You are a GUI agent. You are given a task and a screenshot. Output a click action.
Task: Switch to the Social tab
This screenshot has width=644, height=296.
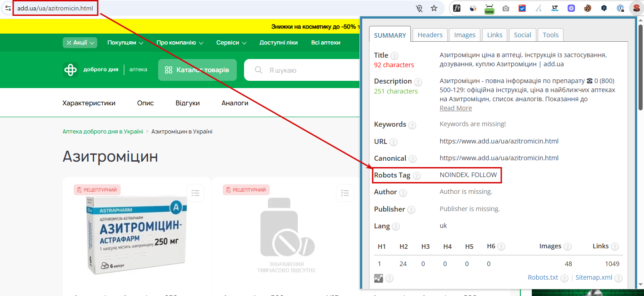point(523,35)
